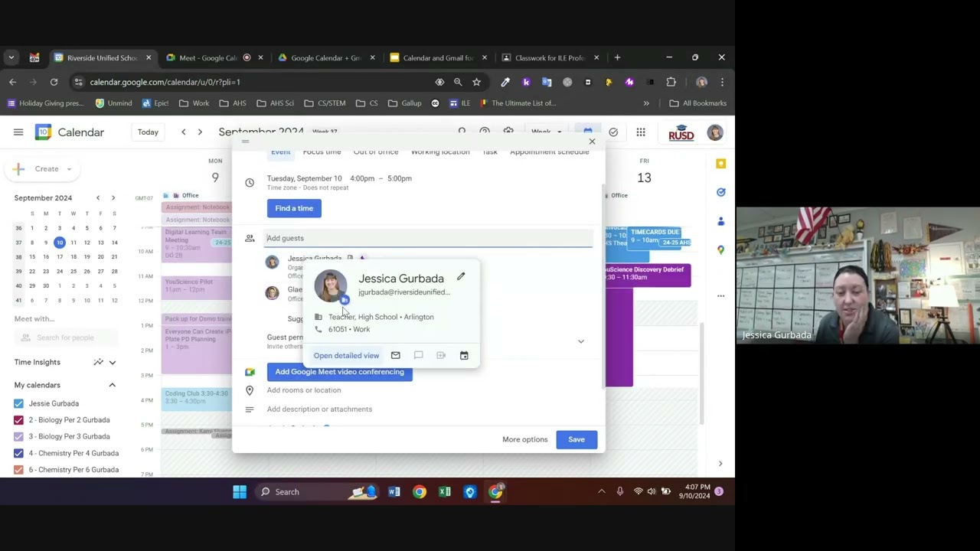Open the YouScience Discovery Debrief event
Image resolution: width=980 pixels, height=551 pixels.
[648, 274]
